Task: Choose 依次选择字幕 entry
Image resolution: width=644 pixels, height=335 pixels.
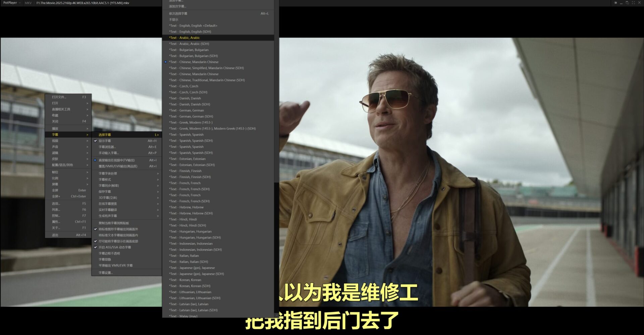Action: pyautogui.click(x=218, y=13)
